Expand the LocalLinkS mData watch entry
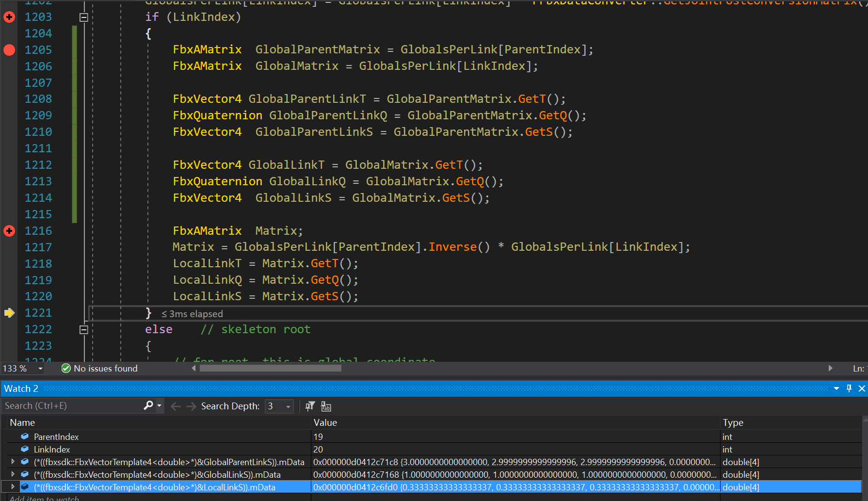This screenshot has width=868, height=501. click(x=13, y=487)
